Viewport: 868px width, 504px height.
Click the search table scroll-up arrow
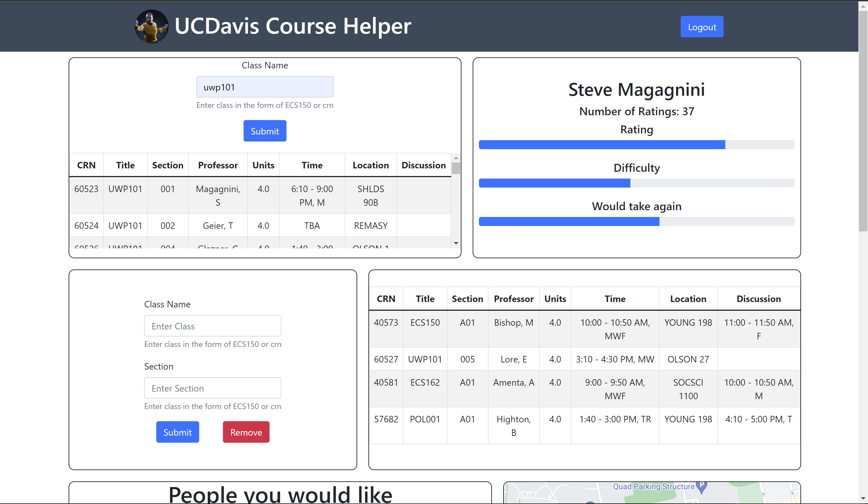[x=456, y=158]
